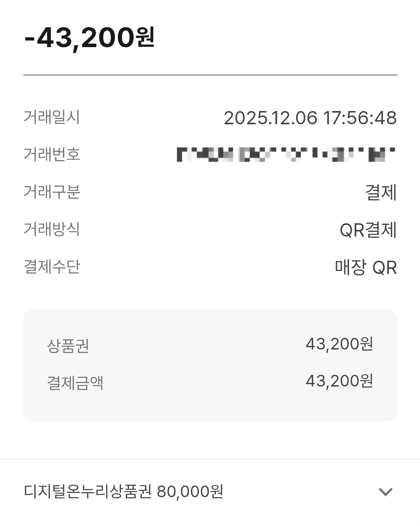Click the 거래번호 label

(x=52, y=154)
